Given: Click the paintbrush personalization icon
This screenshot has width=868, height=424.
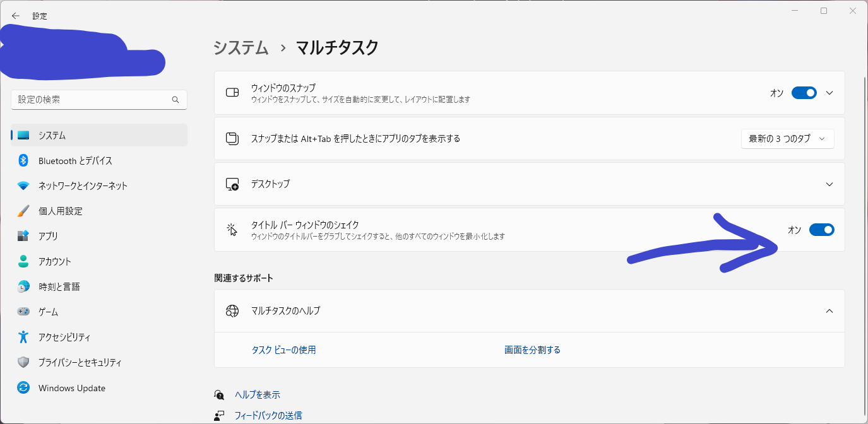Looking at the screenshot, I should 23,211.
